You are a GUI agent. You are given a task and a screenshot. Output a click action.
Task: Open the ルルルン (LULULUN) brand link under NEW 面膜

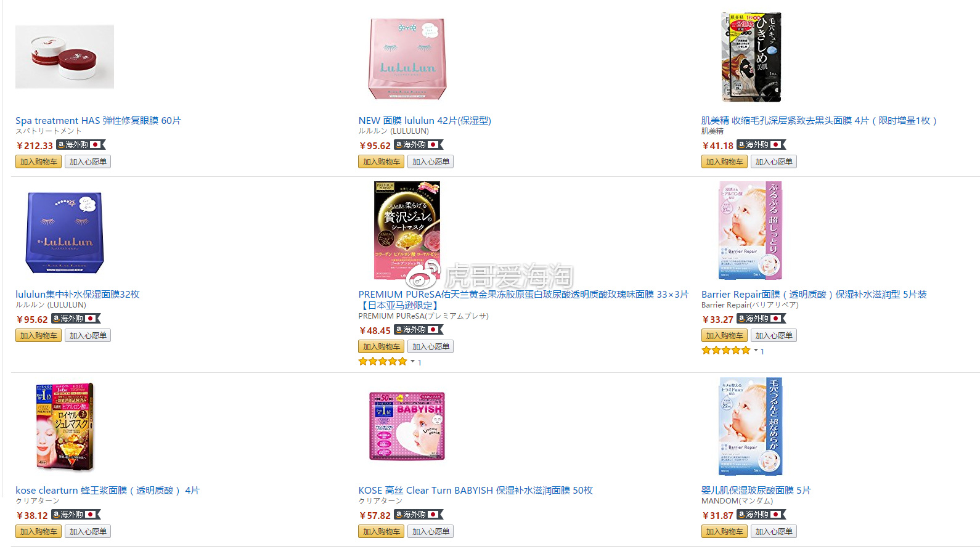point(394,131)
